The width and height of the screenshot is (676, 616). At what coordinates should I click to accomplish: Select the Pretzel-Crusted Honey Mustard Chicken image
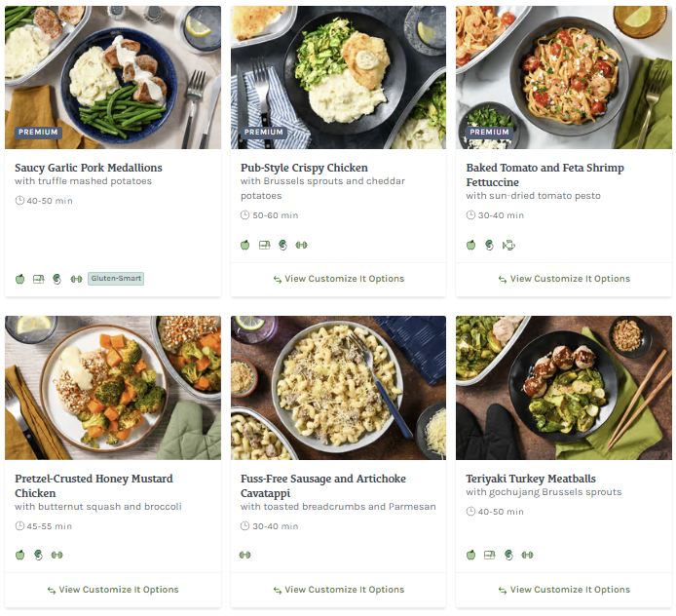(113, 388)
